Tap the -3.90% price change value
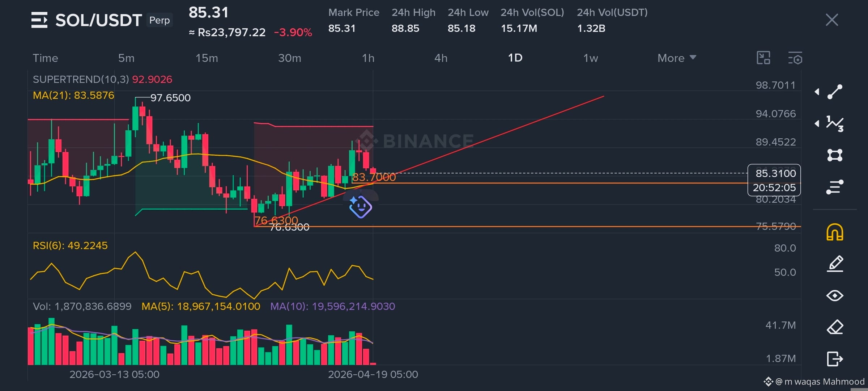868x391 pixels. [x=293, y=33]
